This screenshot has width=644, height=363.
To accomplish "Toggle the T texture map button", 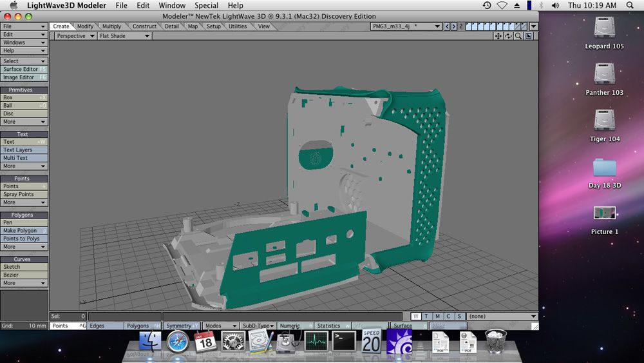I will tap(426, 316).
